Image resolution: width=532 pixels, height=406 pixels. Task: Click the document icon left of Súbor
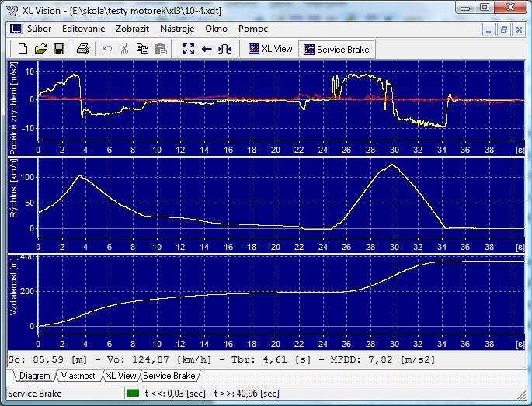tap(16, 29)
